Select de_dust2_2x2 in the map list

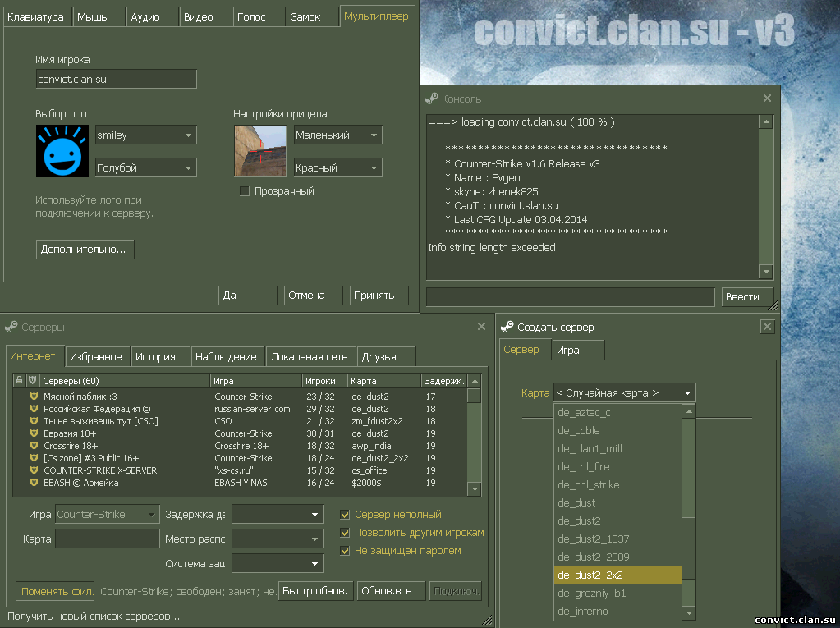tap(617, 575)
